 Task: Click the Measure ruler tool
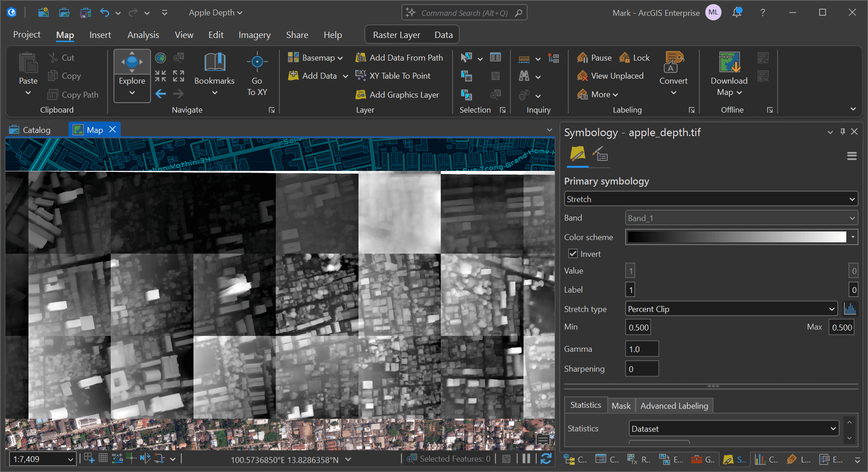(x=524, y=59)
